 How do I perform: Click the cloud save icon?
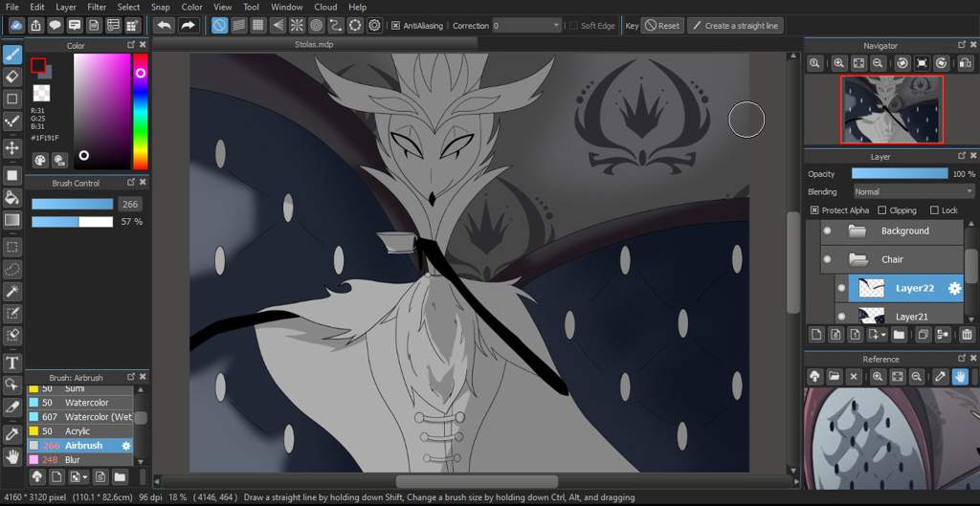(x=17, y=26)
